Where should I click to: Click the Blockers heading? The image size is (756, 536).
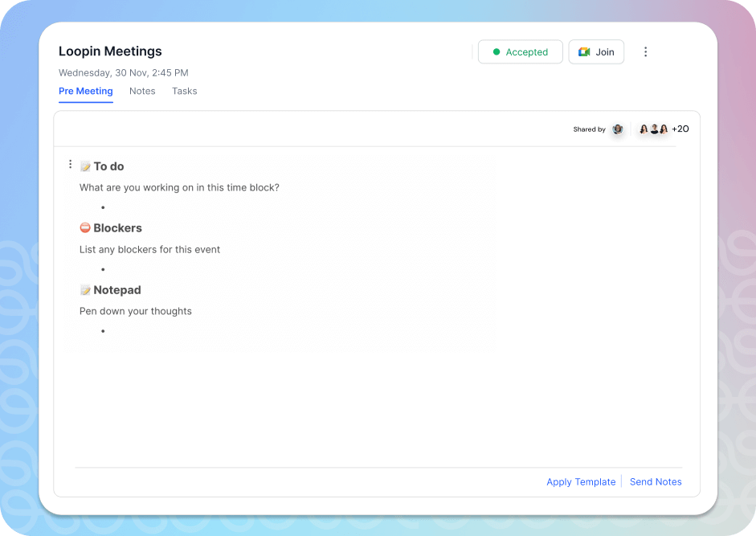click(x=117, y=227)
